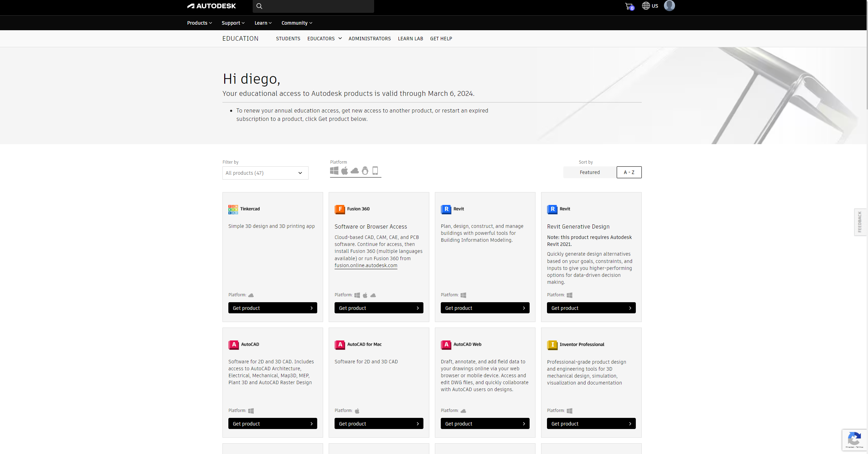Open the LEARN LAB tab
The image size is (868, 454).
pyautogui.click(x=410, y=38)
